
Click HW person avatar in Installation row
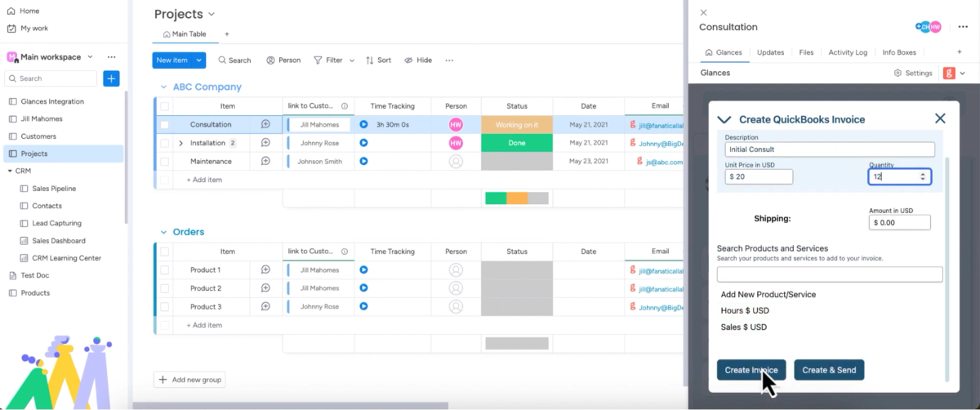456,143
